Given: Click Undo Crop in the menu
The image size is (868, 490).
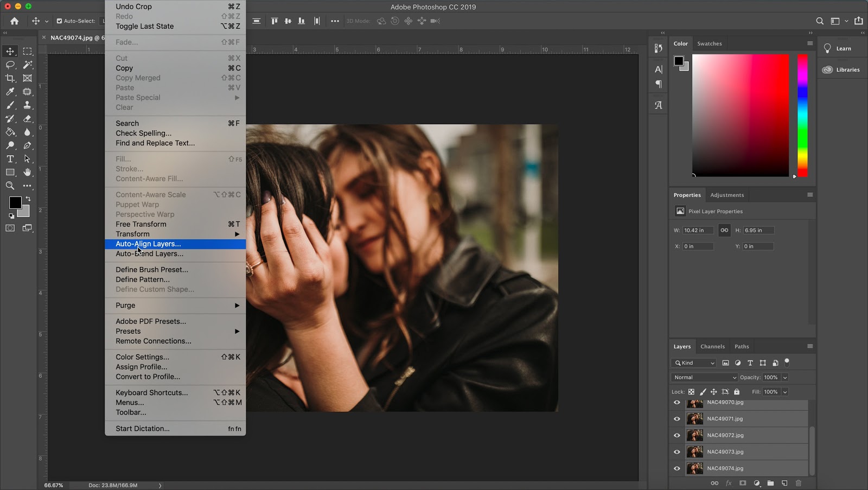Looking at the screenshot, I should pos(175,7).
